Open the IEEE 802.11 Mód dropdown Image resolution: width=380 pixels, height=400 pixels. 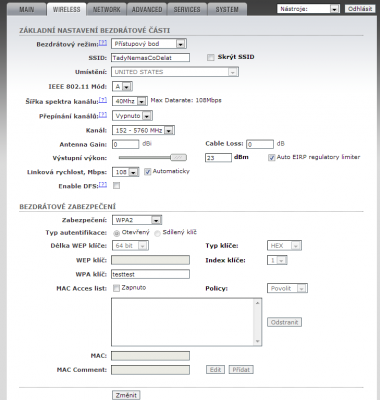pyautogui.click(x=122, y=87)
